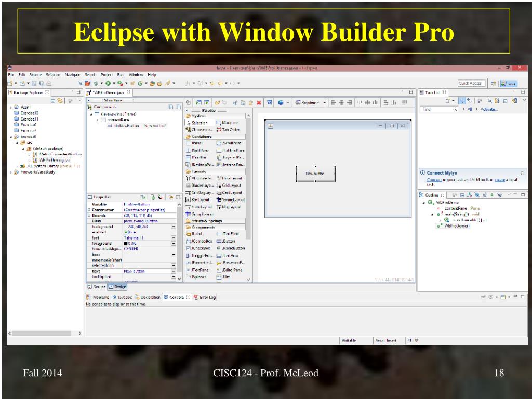This screenshot has width=532, height=399.
Task: Open the Window menu
Action: (x=136, y=75)
